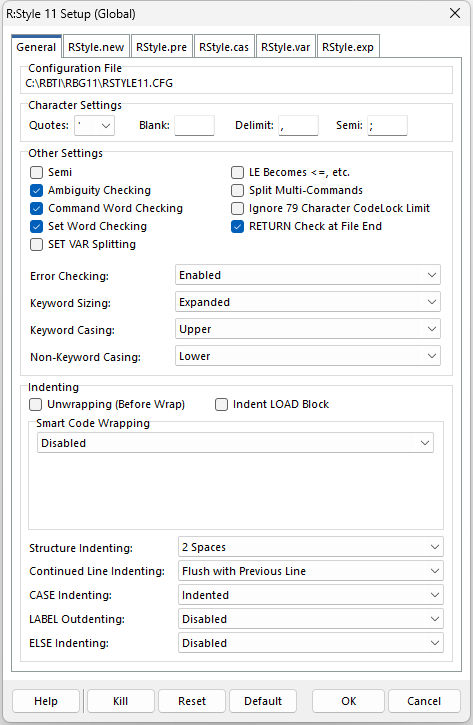Click the Delimit character field
The height and width of the screenshot is (725, 473).
(x=298, y=126)
